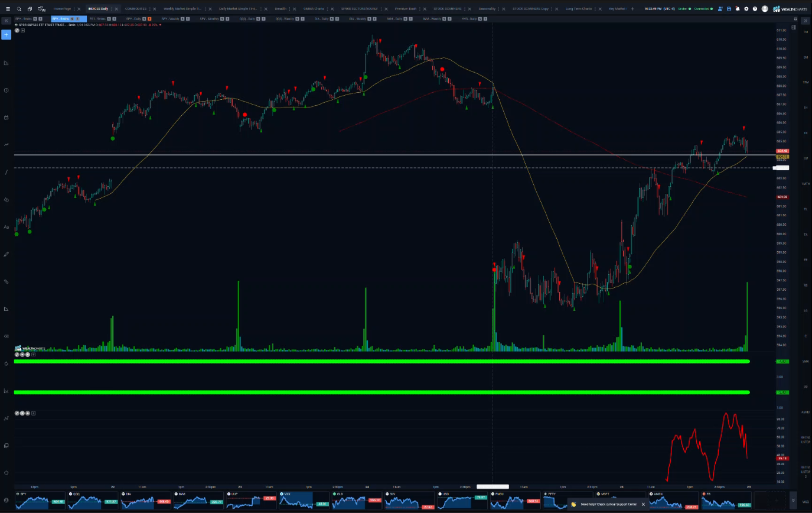Click the calendar icon in left toolbar
Screen dimensions: 812x513
coord(6,118)
